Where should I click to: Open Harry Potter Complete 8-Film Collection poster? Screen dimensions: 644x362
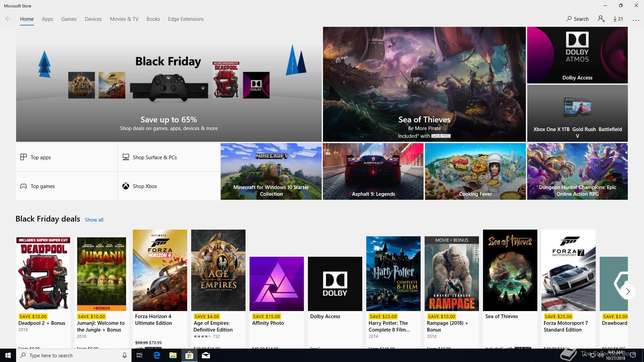click(x=393, y=274)
